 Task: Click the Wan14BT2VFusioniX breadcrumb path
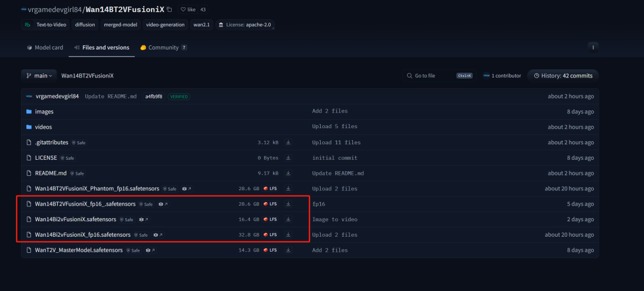(x=87, y=76)
